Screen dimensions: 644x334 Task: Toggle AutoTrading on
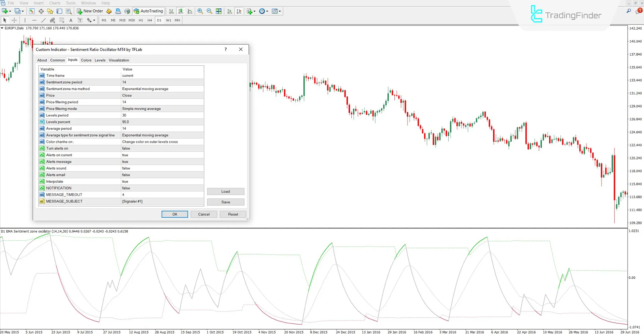pyautogui.click(x=148, y=11)
